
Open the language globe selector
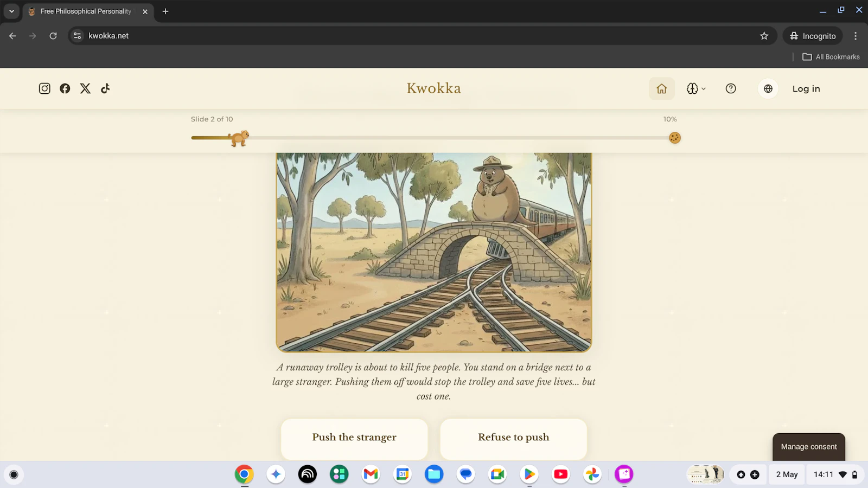click(x=768, y=89)
